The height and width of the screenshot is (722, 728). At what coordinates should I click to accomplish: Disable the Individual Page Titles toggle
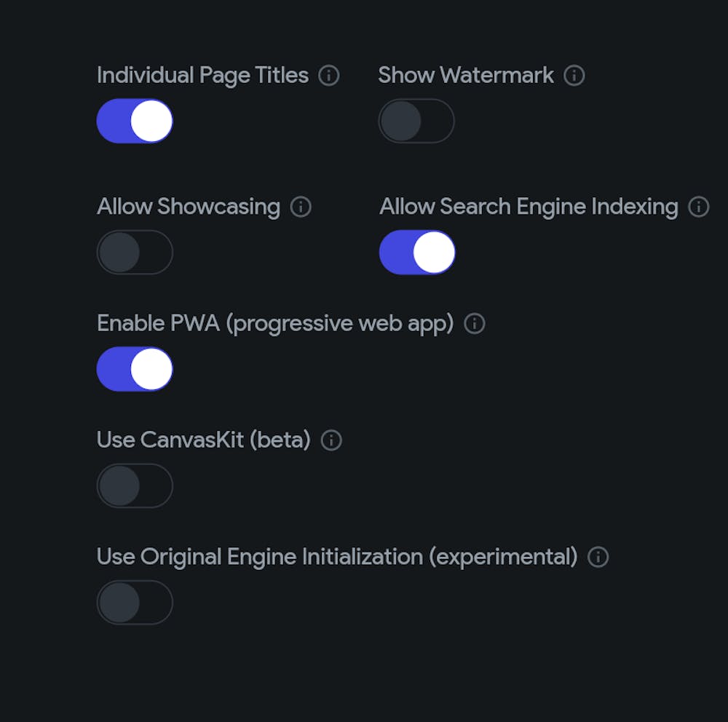pyautogui.click(x=135, y=121)
